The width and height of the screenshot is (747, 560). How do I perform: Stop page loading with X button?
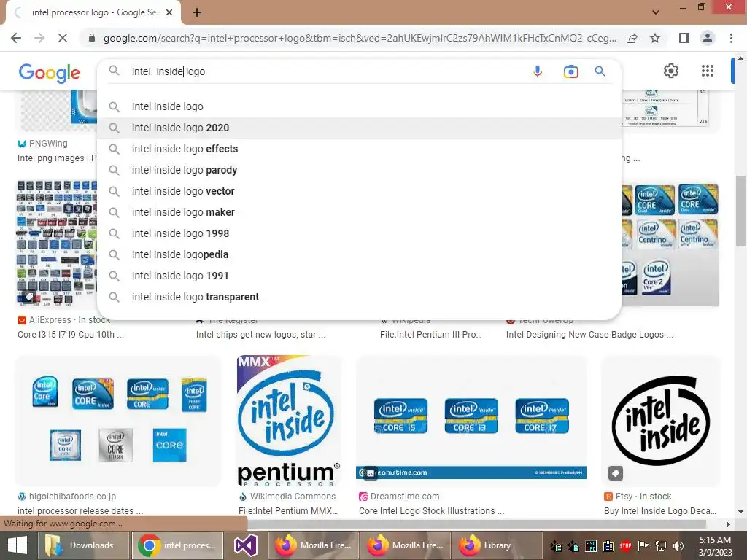click(x=63, y=38)
